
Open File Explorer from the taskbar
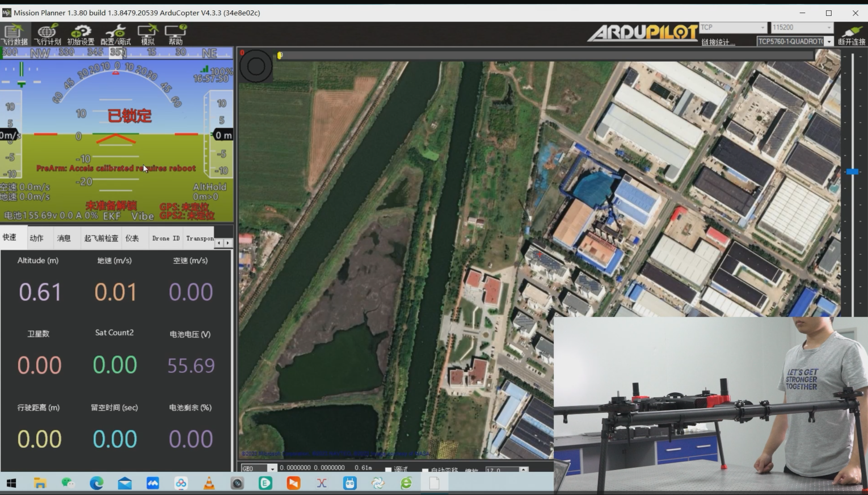tap(40, 483)
